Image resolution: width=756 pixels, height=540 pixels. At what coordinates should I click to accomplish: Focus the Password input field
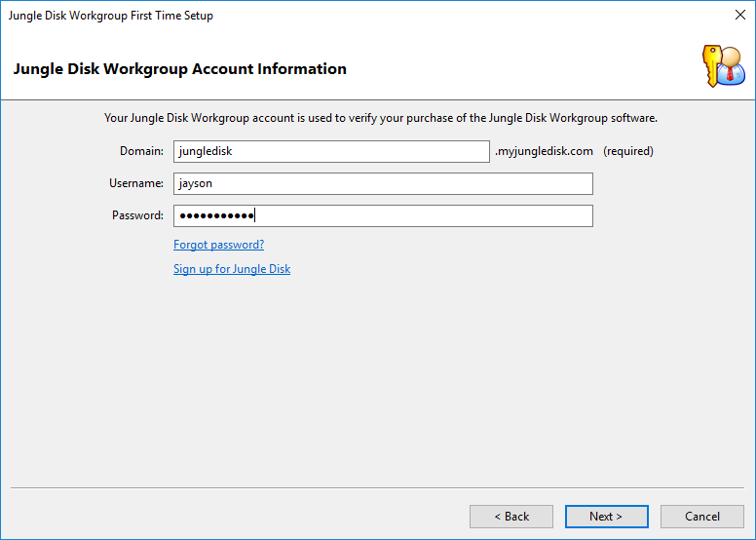pyautogui.click(x=383, y=215)
